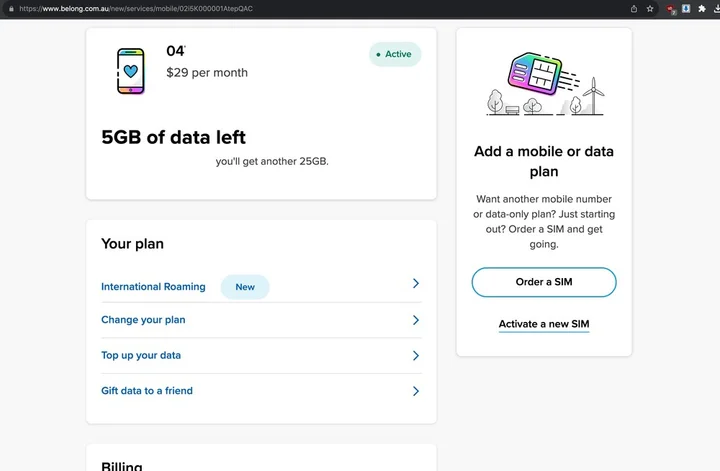
Task: Open browser downloads at the toolbar edge
Action: 714,8
